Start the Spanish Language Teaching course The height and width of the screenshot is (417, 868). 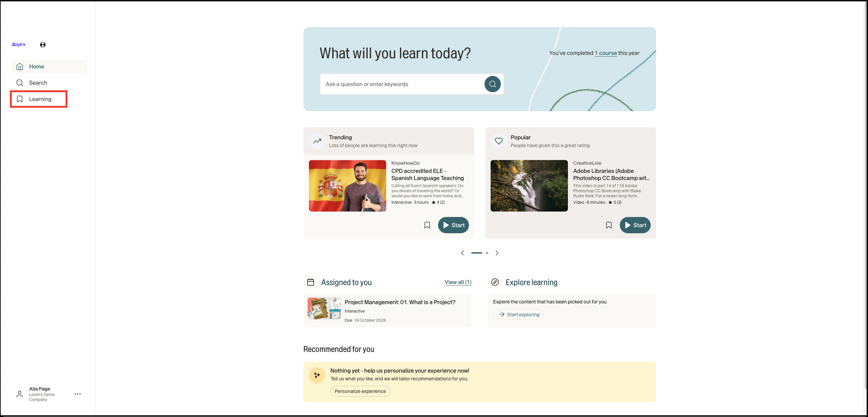tap(453, 225)
